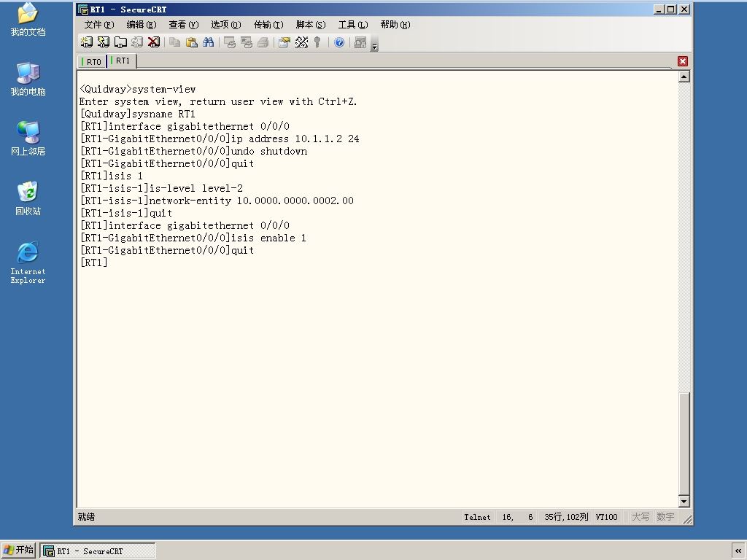
Task: Click the blue Help question-mark icon
Action: [339, 42]
